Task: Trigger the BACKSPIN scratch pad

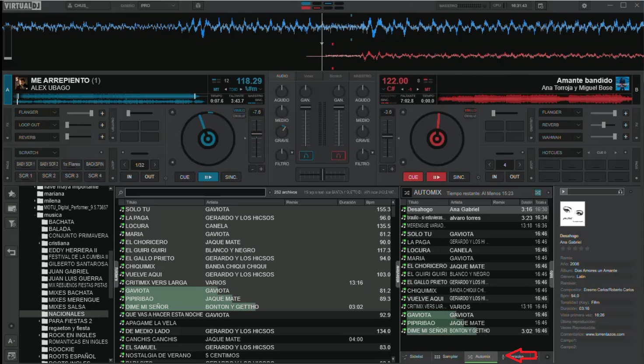Action: click(x=95, y=164)
